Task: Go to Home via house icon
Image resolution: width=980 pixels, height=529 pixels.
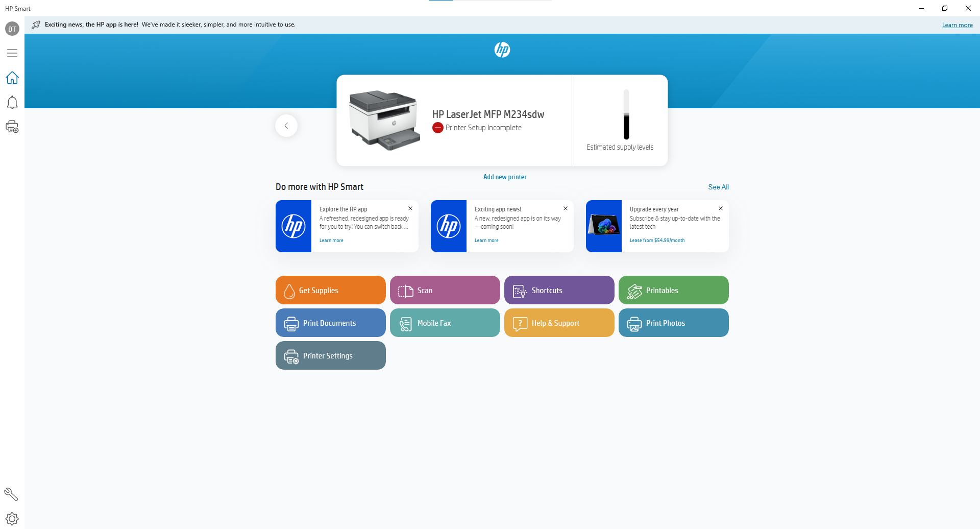Action: point(12,78)
